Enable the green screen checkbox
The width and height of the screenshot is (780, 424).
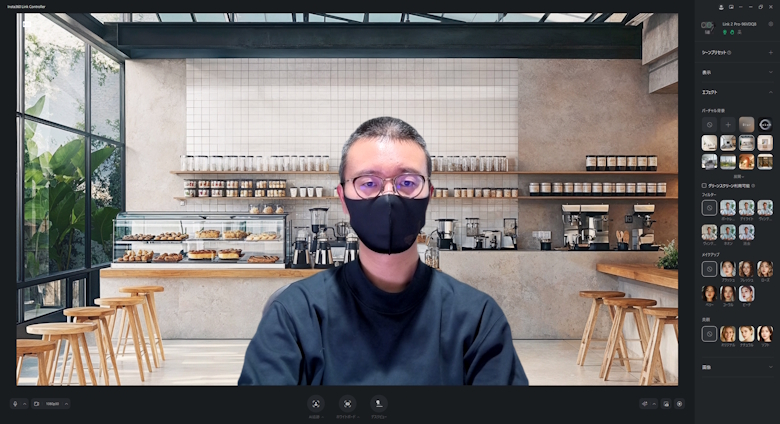pos(704,185)
